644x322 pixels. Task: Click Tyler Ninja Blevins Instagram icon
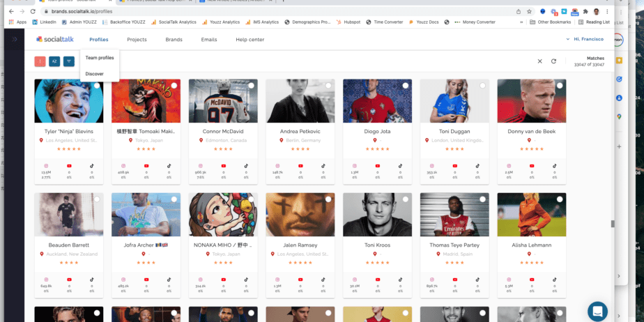46,166
